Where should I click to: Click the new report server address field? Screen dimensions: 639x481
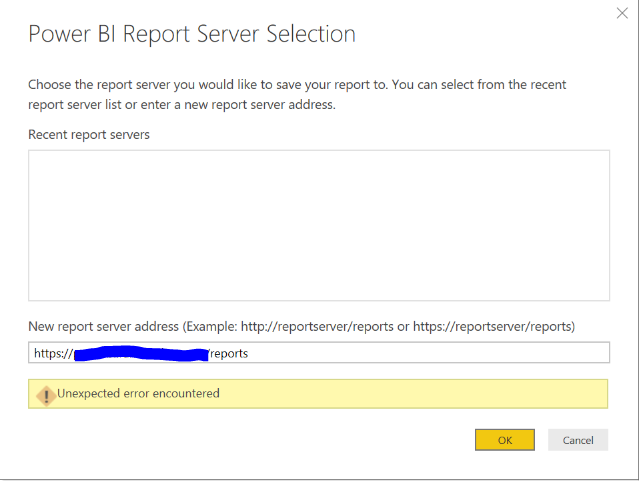319,353
